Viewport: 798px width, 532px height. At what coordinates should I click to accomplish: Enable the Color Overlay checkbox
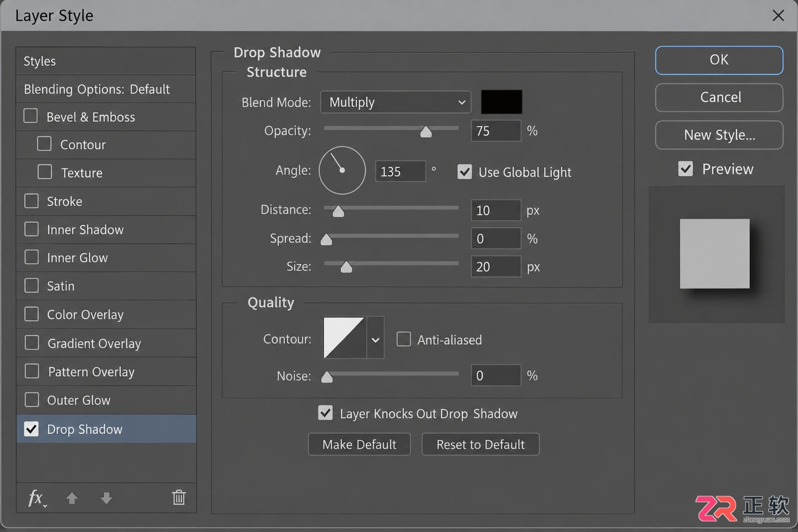pos(32,314)
